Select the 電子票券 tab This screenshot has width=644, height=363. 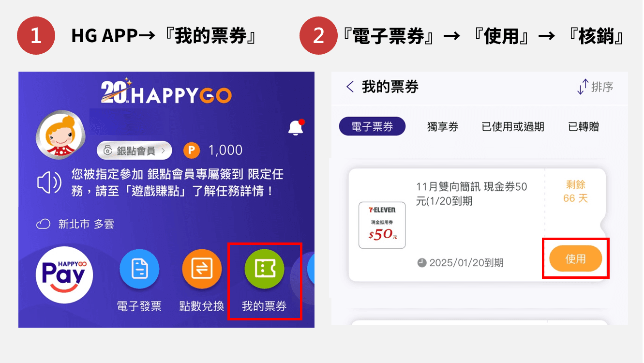pos(372,126)
